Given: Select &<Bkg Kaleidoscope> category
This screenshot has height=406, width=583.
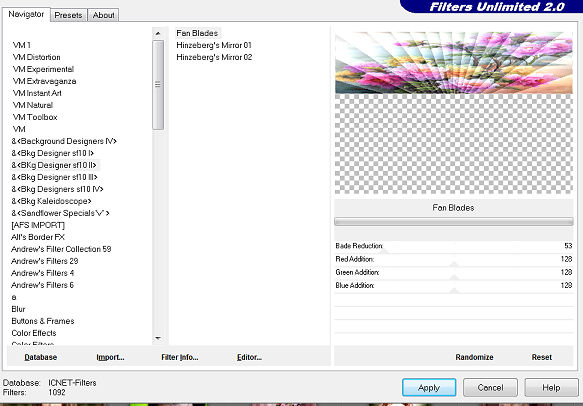Looking at the screenshot, I should pos(51,201).
